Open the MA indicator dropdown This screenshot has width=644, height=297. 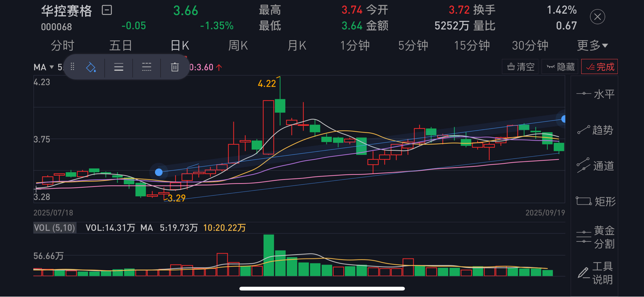coord(44,67)
